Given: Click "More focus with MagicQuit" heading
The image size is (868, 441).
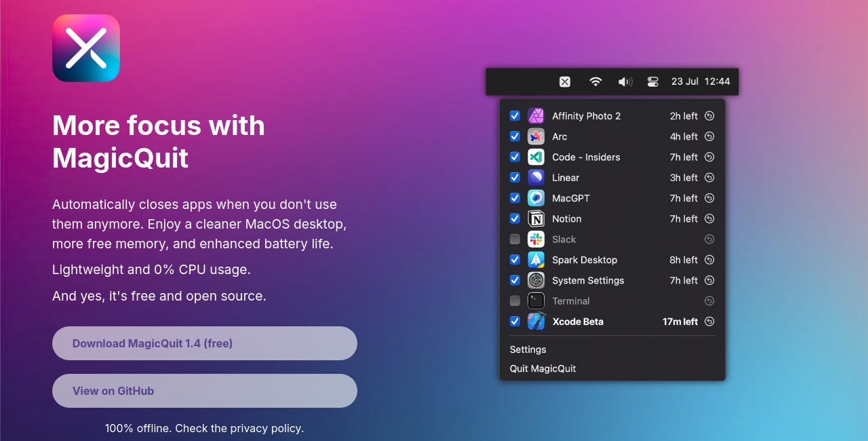Looking at the screenshot, I should pos(159,142).
